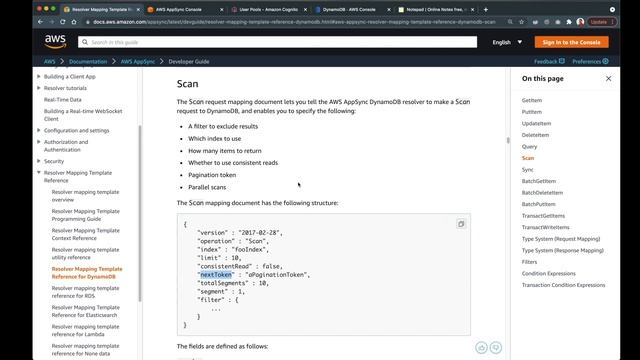Screen dimensions: 640x360
Task: Jump to Sync section
Action: pos(527,169)
